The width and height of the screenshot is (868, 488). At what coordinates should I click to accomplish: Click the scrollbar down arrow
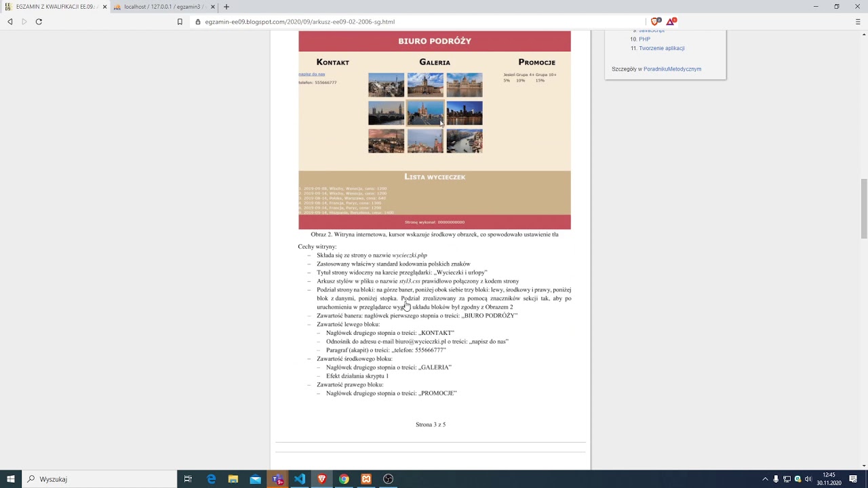click(x=864, y=466)
